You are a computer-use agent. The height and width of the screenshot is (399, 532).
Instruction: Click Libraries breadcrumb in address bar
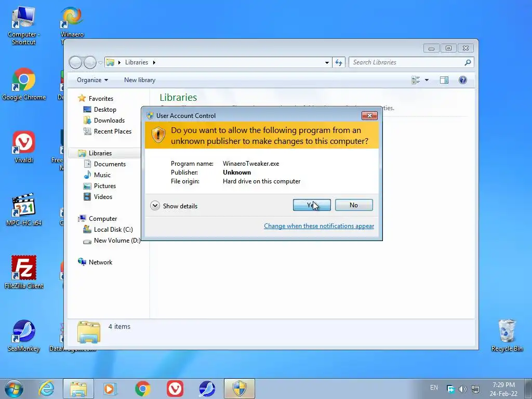[x=137, y=62]
